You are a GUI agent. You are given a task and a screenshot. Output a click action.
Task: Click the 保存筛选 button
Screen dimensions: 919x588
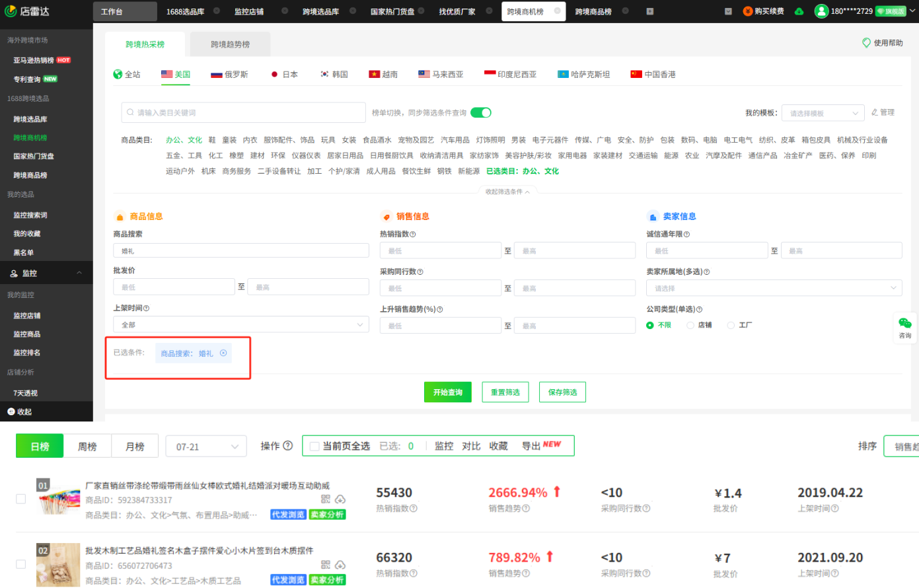point(563,392)
